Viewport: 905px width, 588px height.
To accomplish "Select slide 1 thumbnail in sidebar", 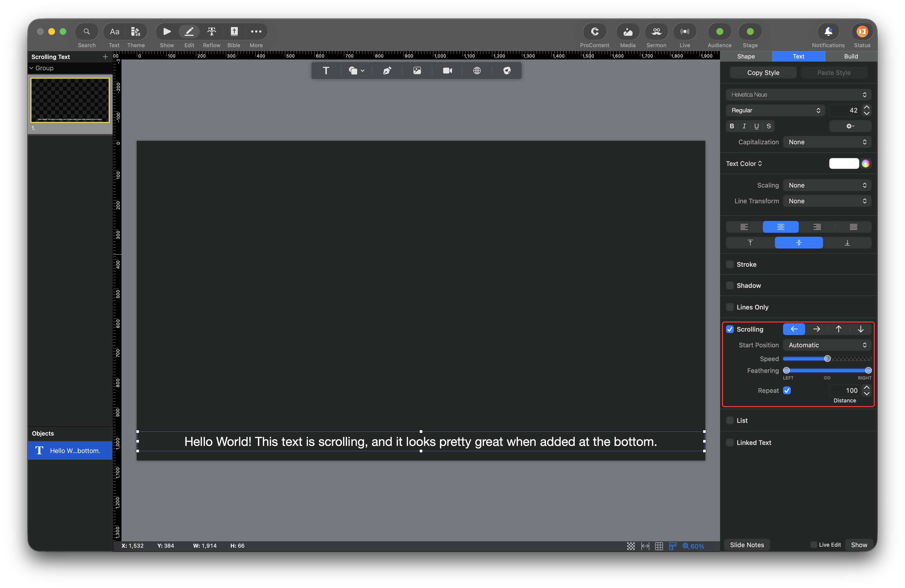I will click(x=70, y=100).
